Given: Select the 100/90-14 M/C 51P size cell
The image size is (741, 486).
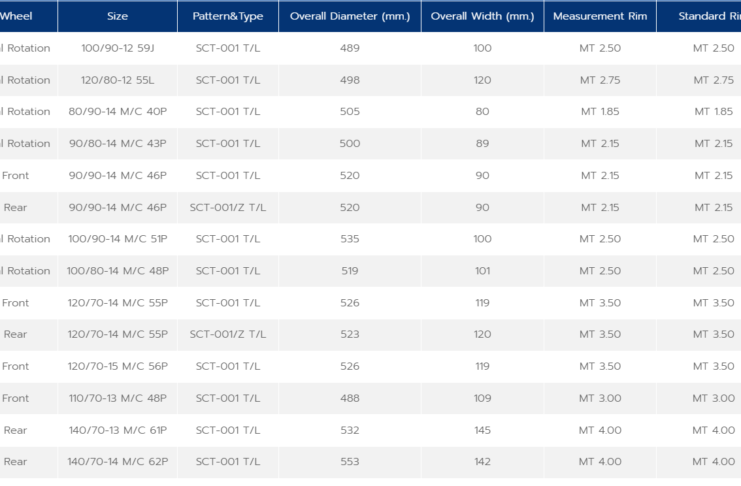Looking at the screenshot, I should pyautogui.click(x=117, y=239).
